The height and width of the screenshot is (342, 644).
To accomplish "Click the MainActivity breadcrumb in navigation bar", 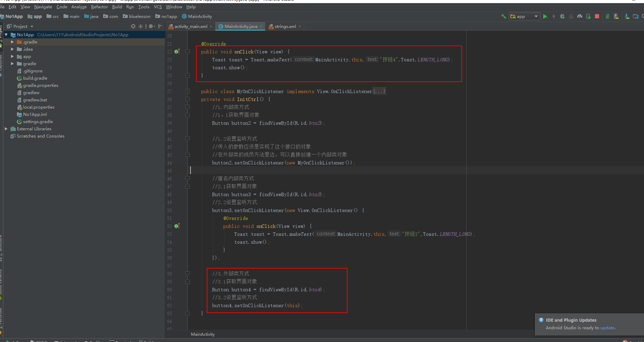I will click(x=197, y=17).
